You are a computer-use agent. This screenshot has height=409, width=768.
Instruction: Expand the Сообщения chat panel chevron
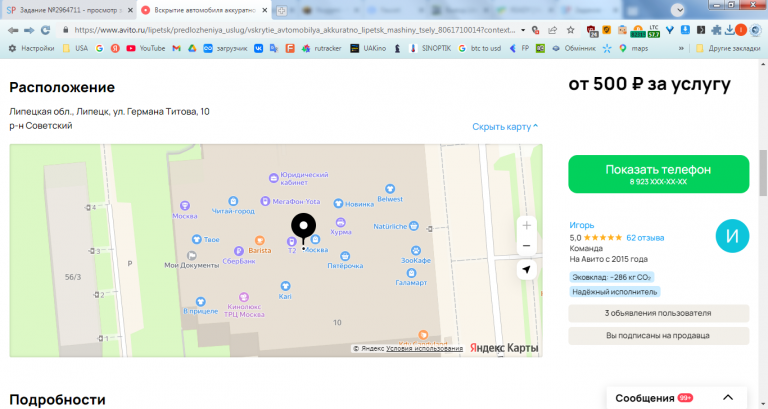tap(728, 398)
